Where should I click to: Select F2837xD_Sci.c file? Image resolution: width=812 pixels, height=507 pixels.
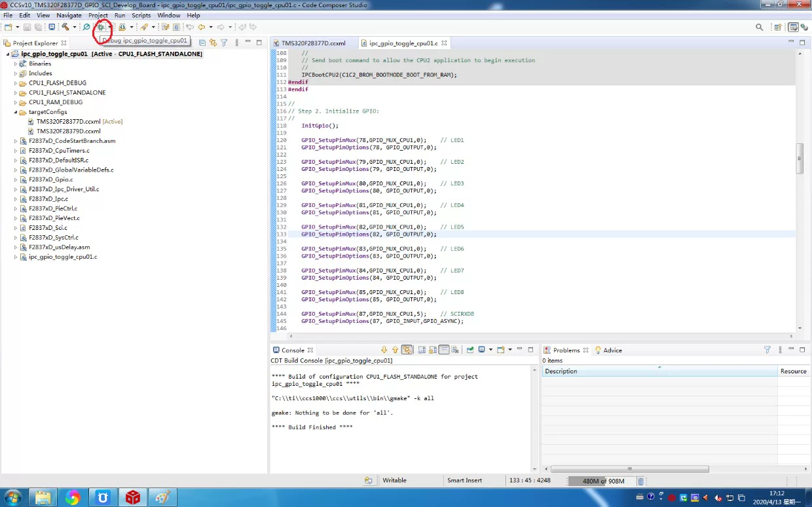48,228
